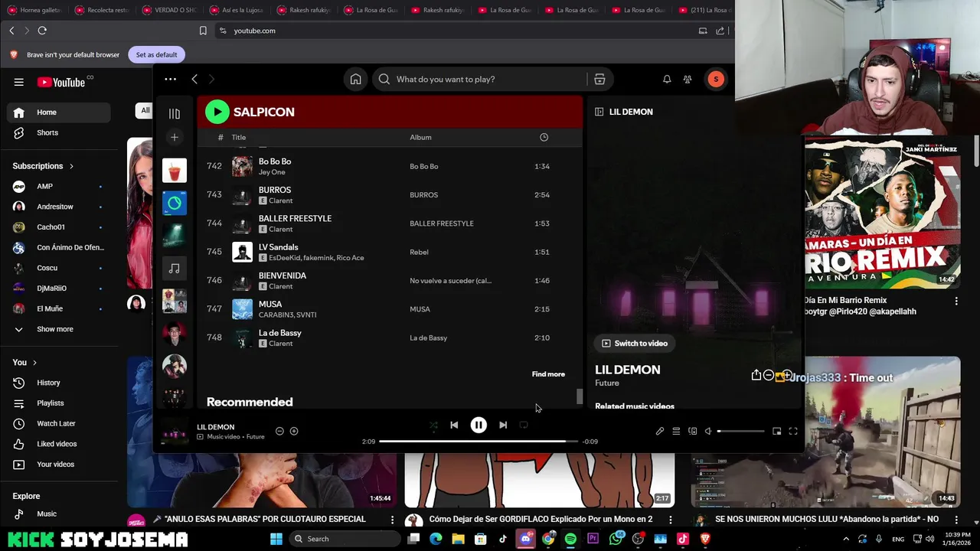Viewport: 980px width, 551px height.
Task: Open the lyrics microphone icon
Action: (x=660, y=431)
